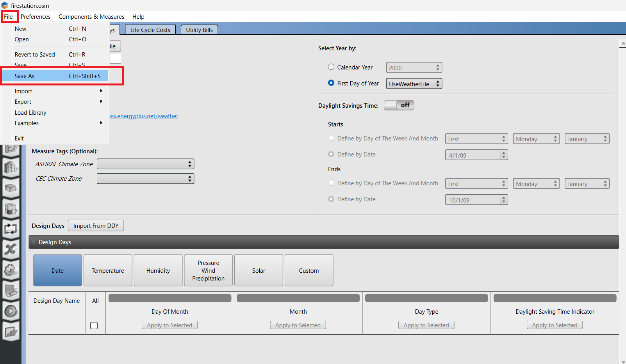The image size is (626, 364).
Task: Select the Temperature design day button
Action: (x=108, y=271)
